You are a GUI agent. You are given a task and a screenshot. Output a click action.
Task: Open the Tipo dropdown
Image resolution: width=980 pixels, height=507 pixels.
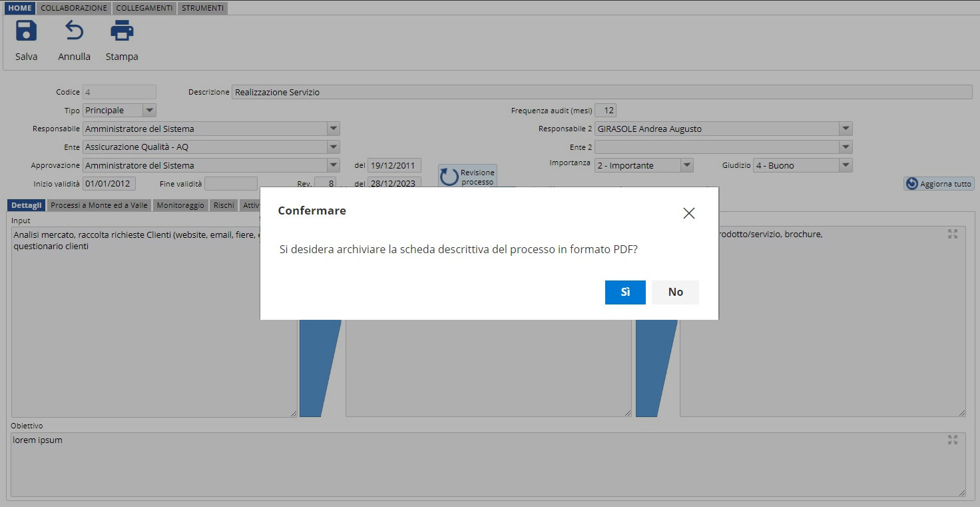[x=149, y=111]
